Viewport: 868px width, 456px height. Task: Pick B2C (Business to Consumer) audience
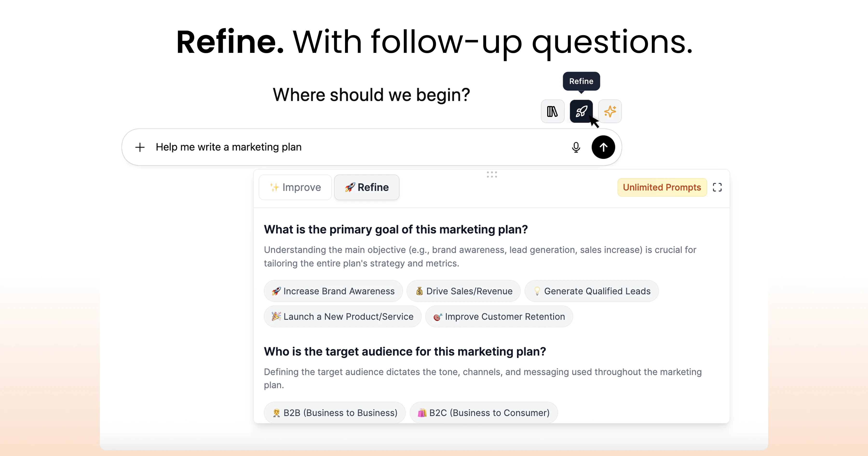coord(483,413)
